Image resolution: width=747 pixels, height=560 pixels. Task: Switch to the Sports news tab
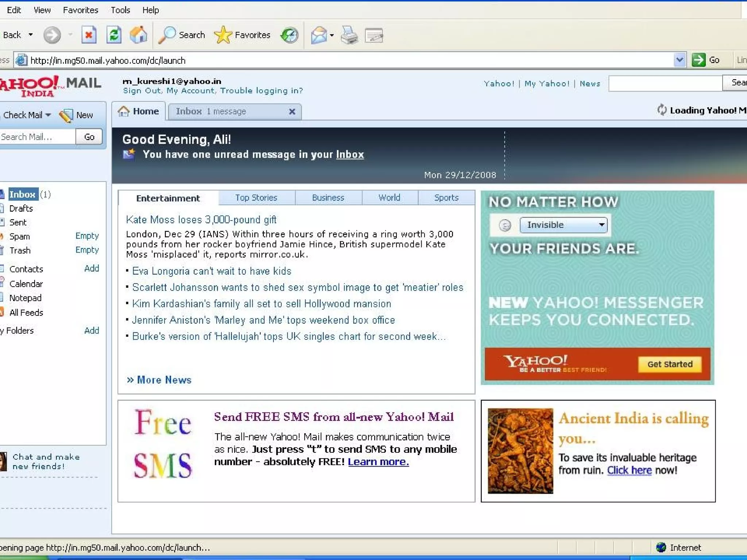click(x=446, y=198)
